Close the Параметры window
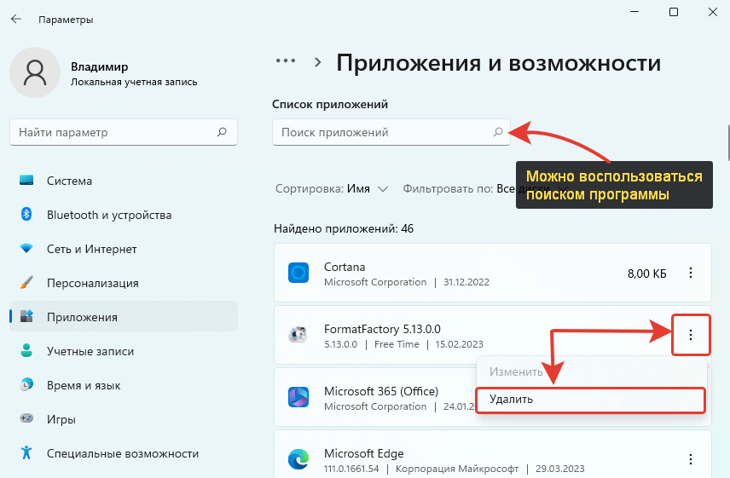 click(712, 12)
